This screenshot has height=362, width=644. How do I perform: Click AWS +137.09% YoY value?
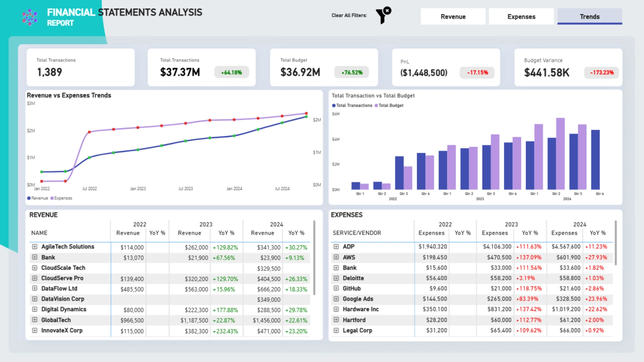coord(529,257)
